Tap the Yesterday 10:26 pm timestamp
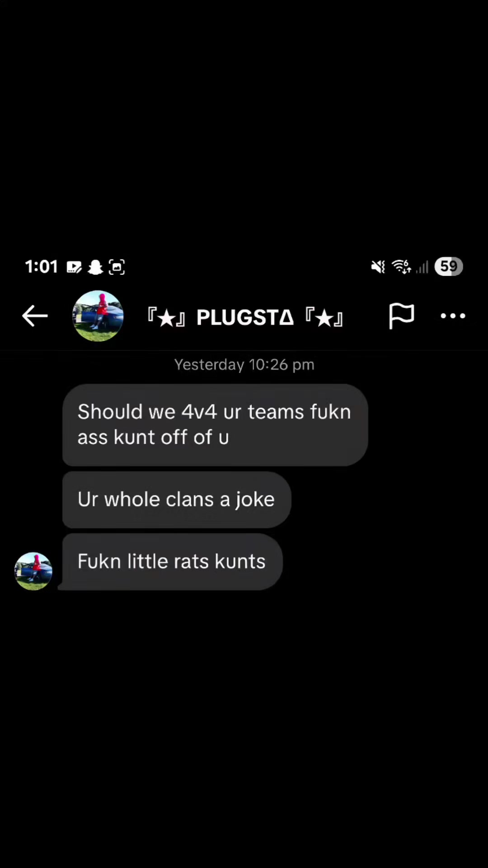 [244, 364]
